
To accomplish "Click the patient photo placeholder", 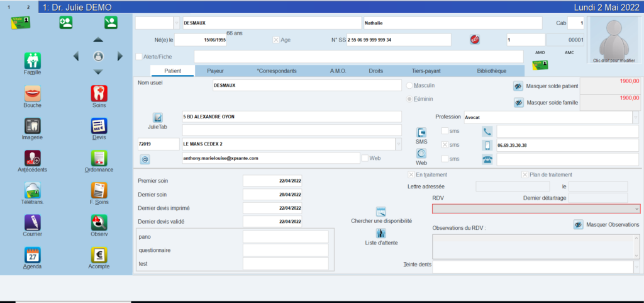I will pyautogui.click(x=614, y=40).
